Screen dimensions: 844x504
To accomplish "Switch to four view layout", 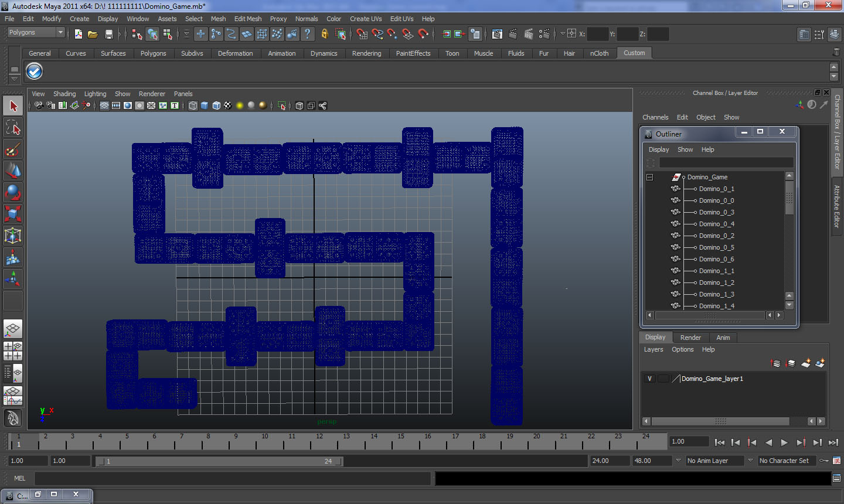I will pos(13,351).
